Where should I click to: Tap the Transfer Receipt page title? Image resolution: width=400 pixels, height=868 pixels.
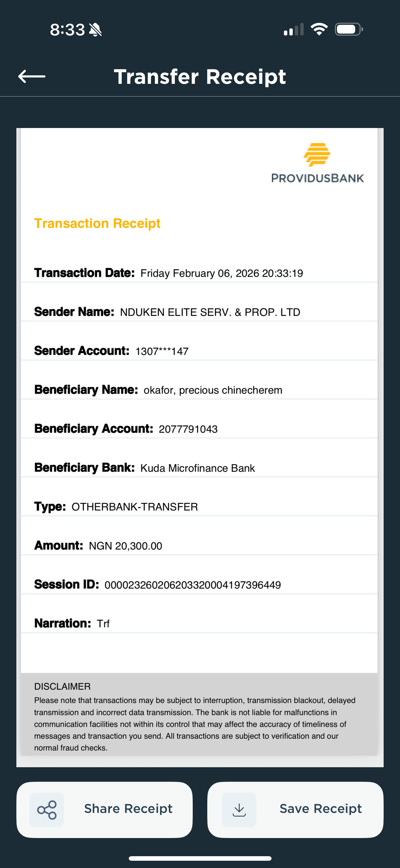click(x=200, y=77)
